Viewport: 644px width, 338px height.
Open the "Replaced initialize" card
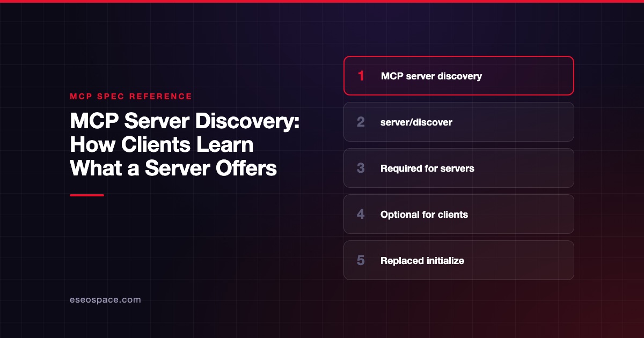tap(459, 260)
